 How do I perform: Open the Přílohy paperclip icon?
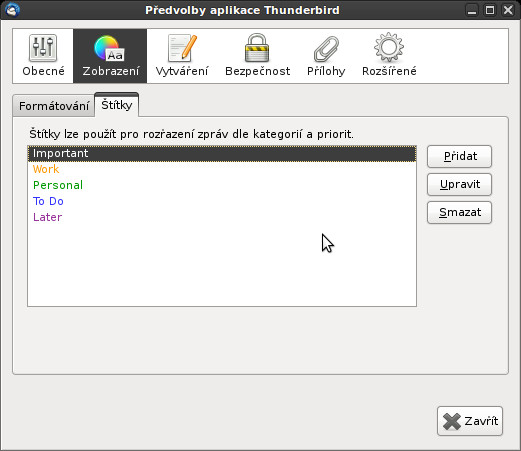click(x=326, y=49)
